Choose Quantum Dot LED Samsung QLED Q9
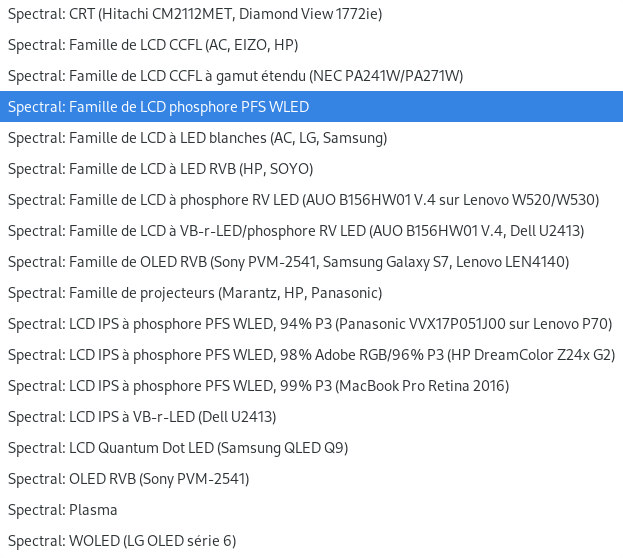The height and width of the screenshot is (558, 623). [178, 448]
